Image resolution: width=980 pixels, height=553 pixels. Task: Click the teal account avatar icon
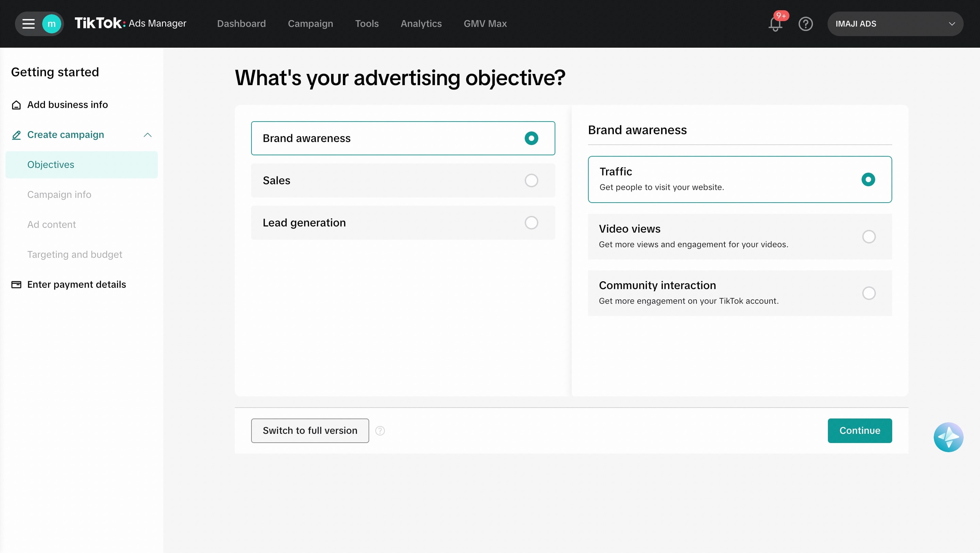coord(51,23)
